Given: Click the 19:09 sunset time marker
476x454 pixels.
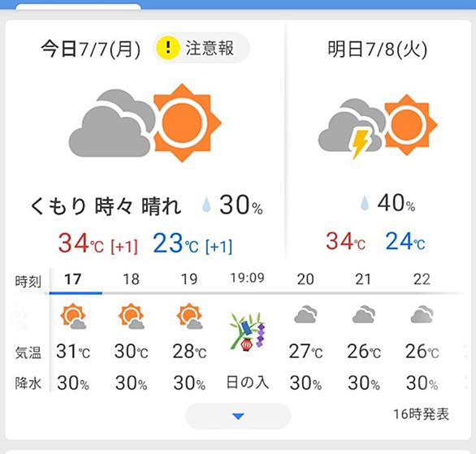Looking at the screenshot, I should tap(248, 278).
